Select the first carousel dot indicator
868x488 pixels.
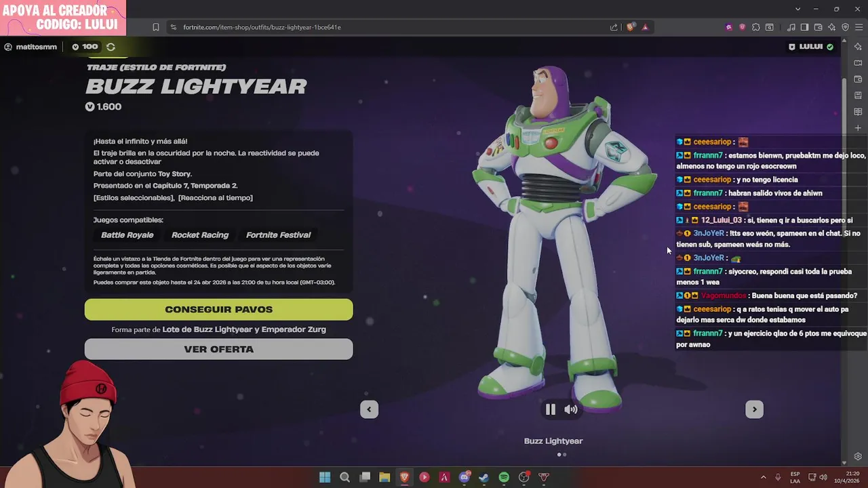(559, 455)
